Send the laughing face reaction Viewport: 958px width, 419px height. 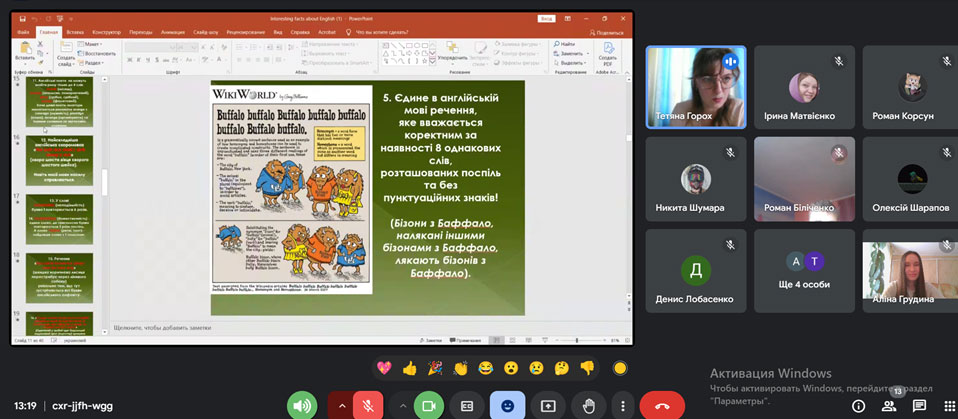486,368
